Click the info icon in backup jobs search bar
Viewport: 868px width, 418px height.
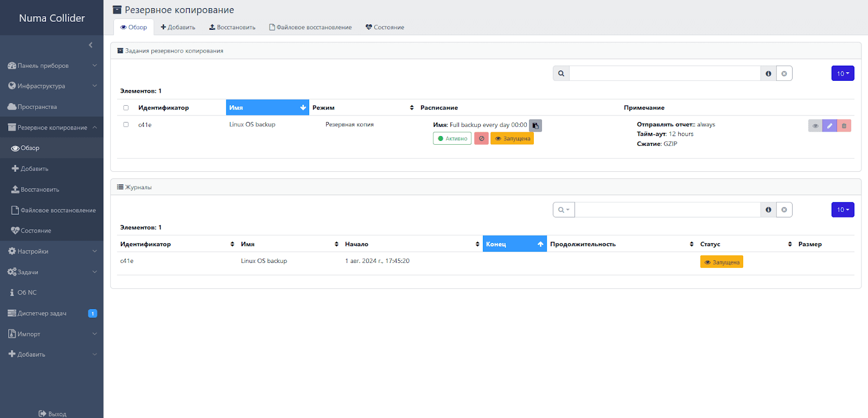pyautogui.click(x=768, y=74)
